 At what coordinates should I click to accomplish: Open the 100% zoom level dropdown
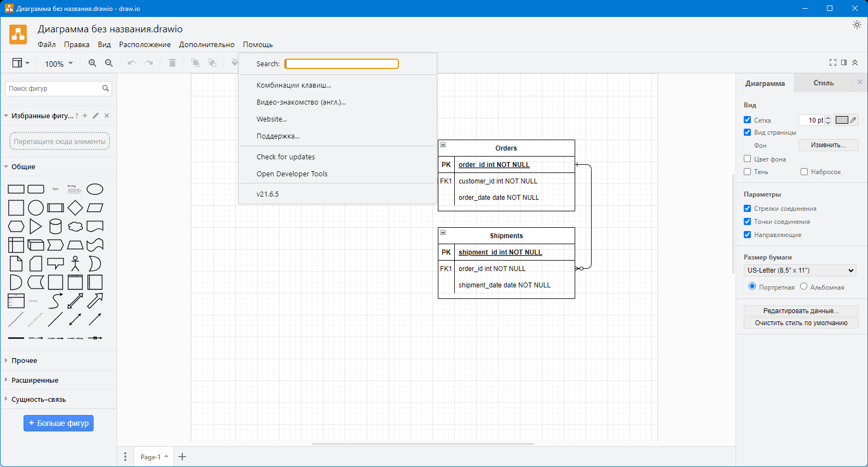[59, 64]
